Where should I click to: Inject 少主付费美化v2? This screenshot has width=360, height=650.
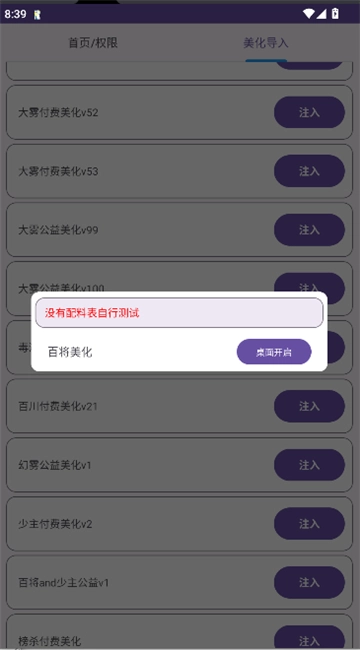tap(309, 524)
